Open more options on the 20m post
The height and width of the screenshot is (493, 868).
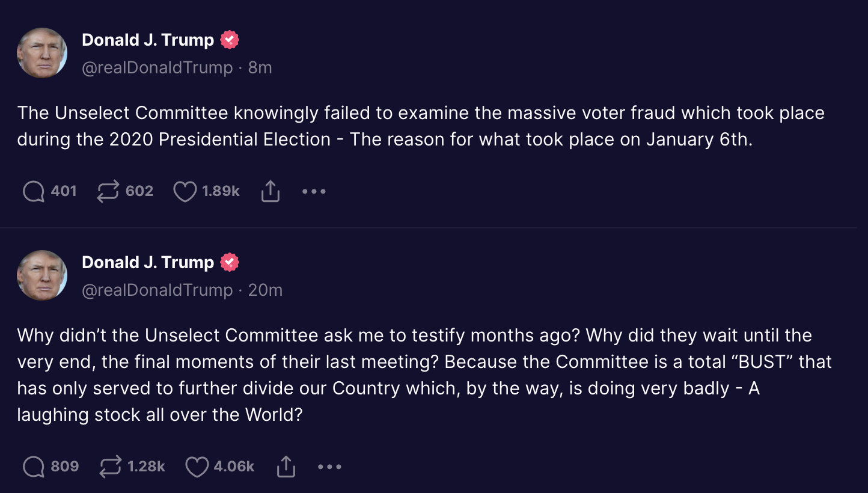pyautogui.click(x=329, y=467)
